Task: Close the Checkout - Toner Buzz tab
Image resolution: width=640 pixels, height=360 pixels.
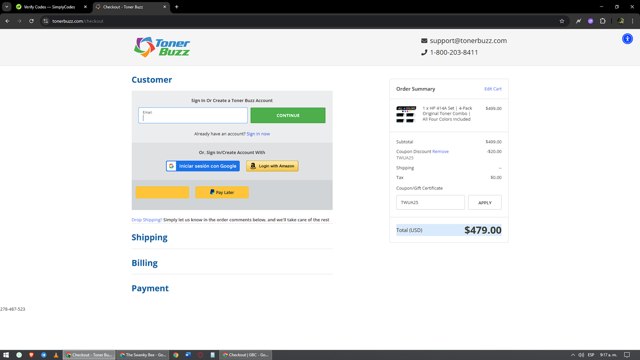Action: pos(164,7)
